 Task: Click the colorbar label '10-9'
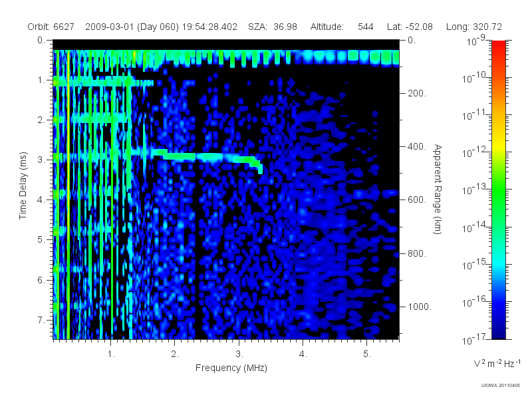pyautogui.click(x=476, y=41)
